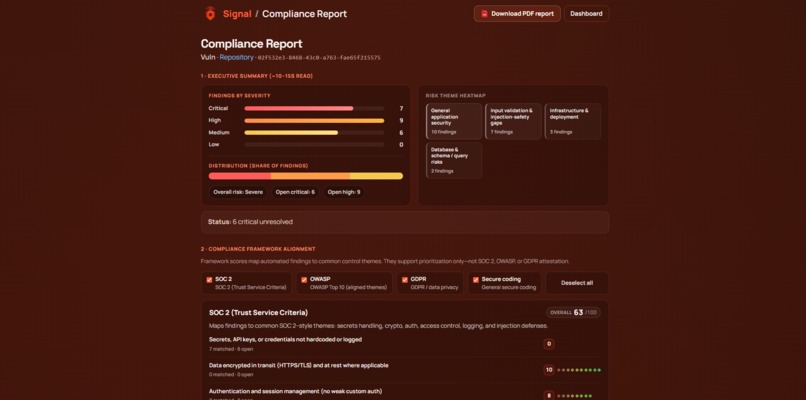Click the orange segment of distribution bar
806x400 pixels.
point(310,176)
